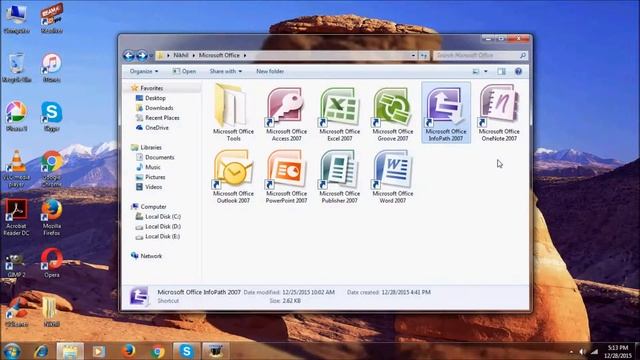Image resolution: width=640 pixels, height=360 pixels.
Task: Select the Acrobat Reader DC desktop icon
Action: [17, 217]
